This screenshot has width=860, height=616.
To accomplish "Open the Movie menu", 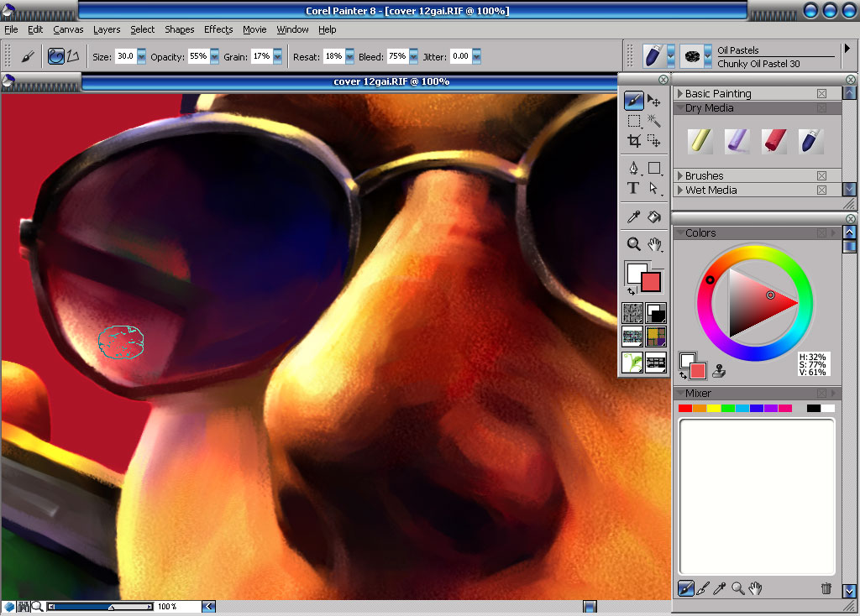I will pos(254,29).
